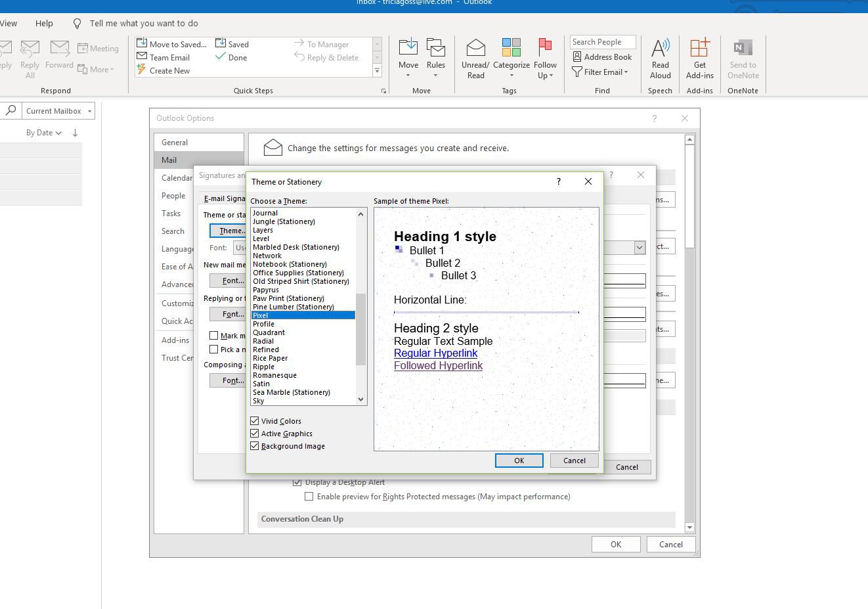
Task: Run the Team Email quick step
Action: 163,57
